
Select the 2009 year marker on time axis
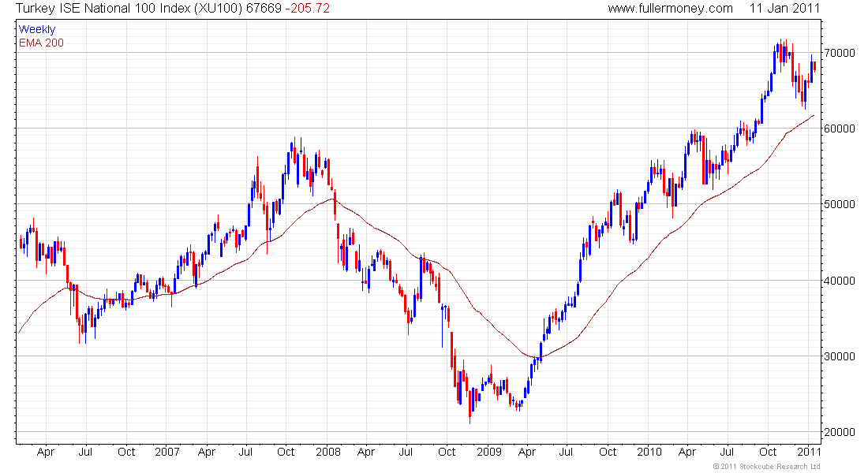489,452
